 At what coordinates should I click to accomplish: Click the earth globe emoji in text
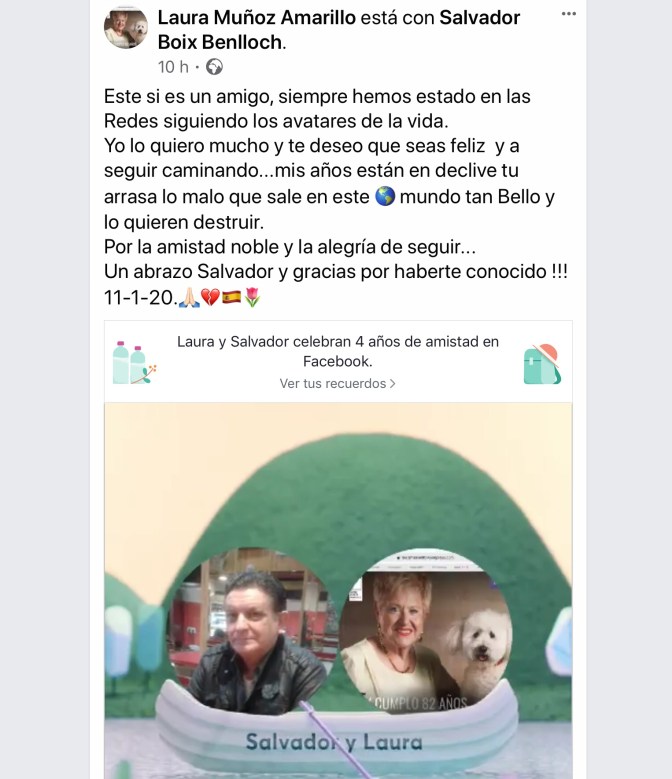(x=384, y=196)
